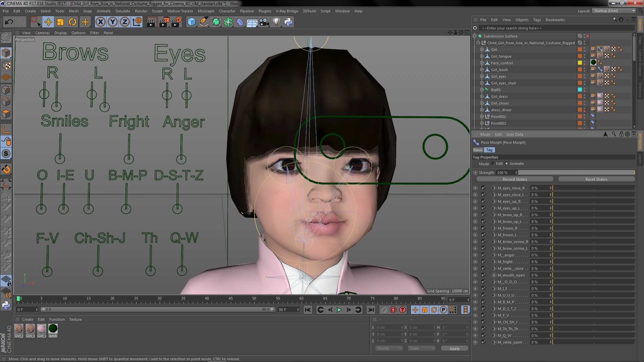644x362 pixels.
Task: Select the Rotate tool in top toolbar
Action: pos(72,22)
